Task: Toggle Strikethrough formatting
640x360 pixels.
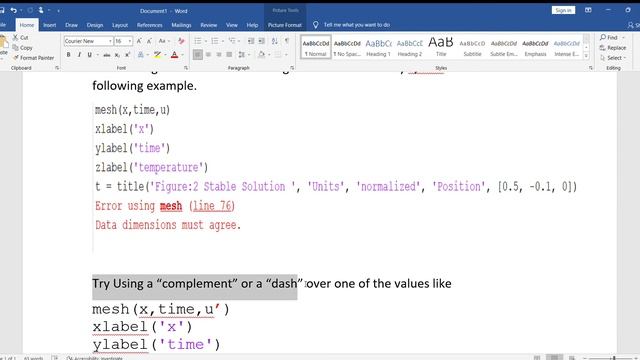Action: [107, 55]
